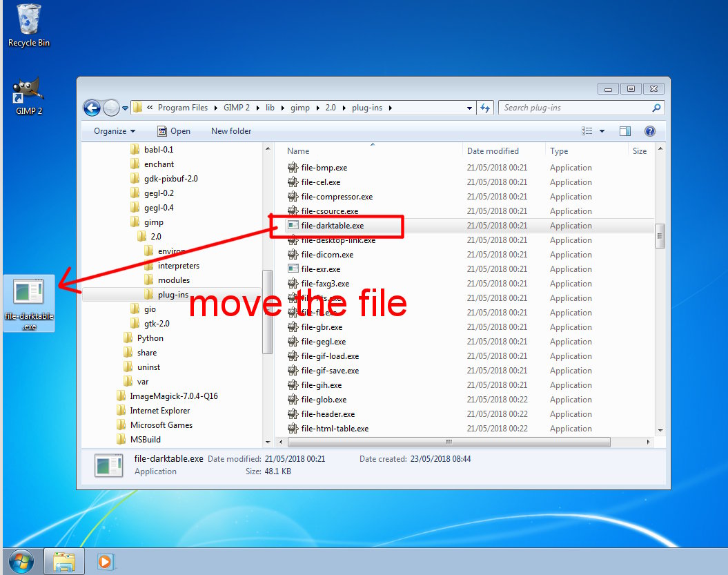Open the More view options dropdown arrow

[x=602, y=131]
